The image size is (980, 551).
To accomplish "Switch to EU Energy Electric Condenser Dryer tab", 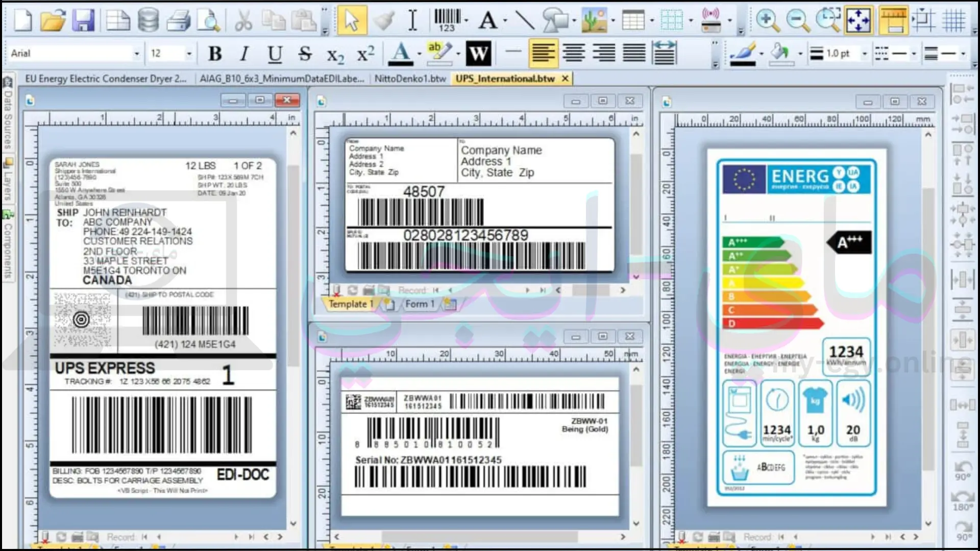I will (x=106, y=79).
